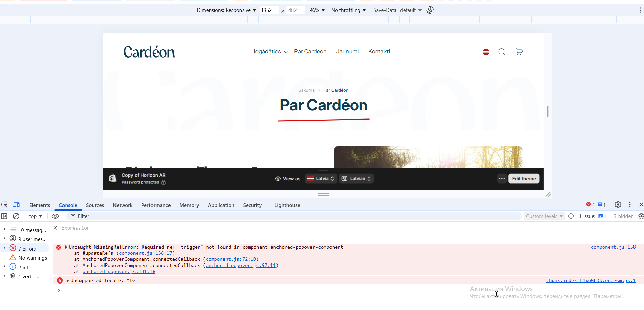Image resolution: width=644 pixels, height=310 pixels.
Task: Expand the Unsupported locale error message
Action: (68, 280)
